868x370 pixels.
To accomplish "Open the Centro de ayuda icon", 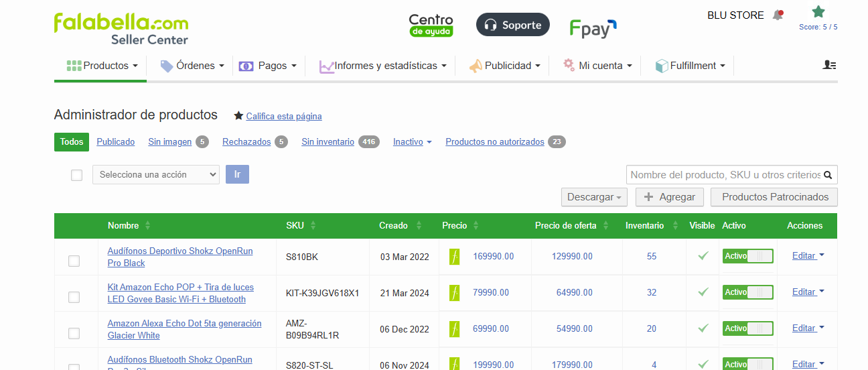I will 431,25.
